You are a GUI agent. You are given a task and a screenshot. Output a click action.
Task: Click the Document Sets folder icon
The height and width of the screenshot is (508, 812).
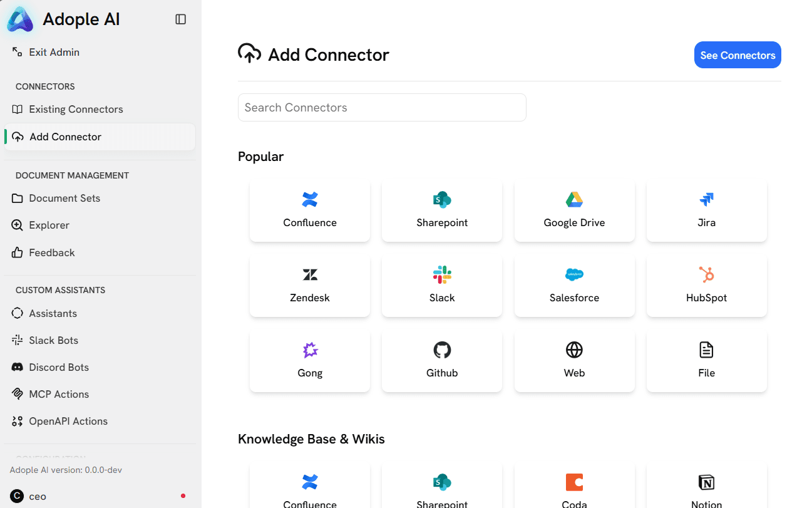18,198
